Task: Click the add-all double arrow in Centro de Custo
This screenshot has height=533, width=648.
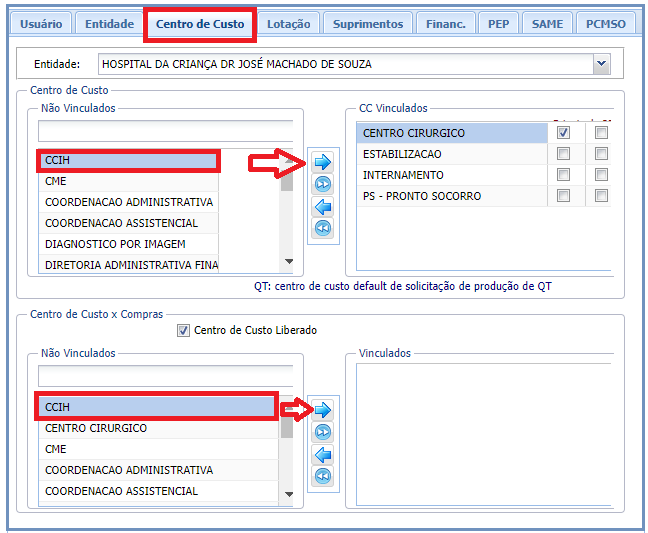Action: tap(323, 184)
